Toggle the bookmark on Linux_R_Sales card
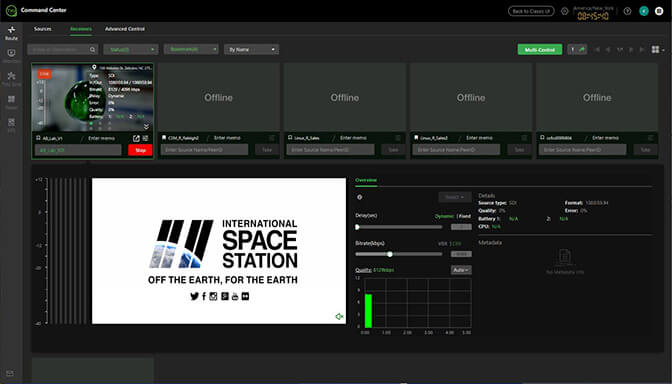This screenshot has width=672, height=384. (x=290, y=138)
